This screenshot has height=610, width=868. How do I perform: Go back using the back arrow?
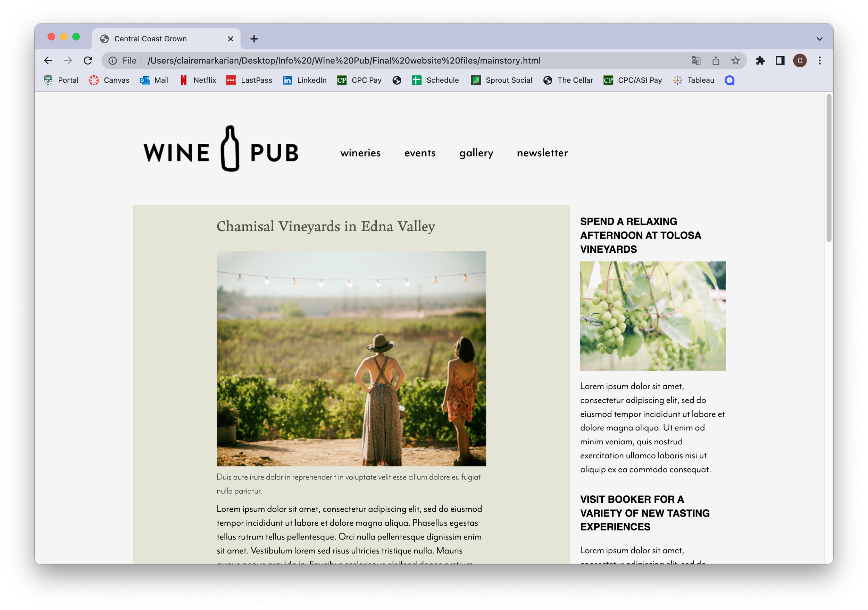[x=48, y=60]
